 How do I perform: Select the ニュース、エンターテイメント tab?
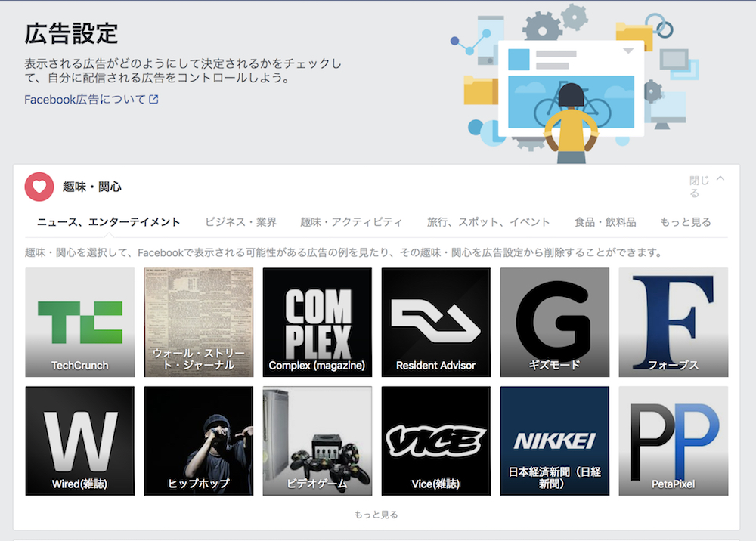(x=108, y=222)
